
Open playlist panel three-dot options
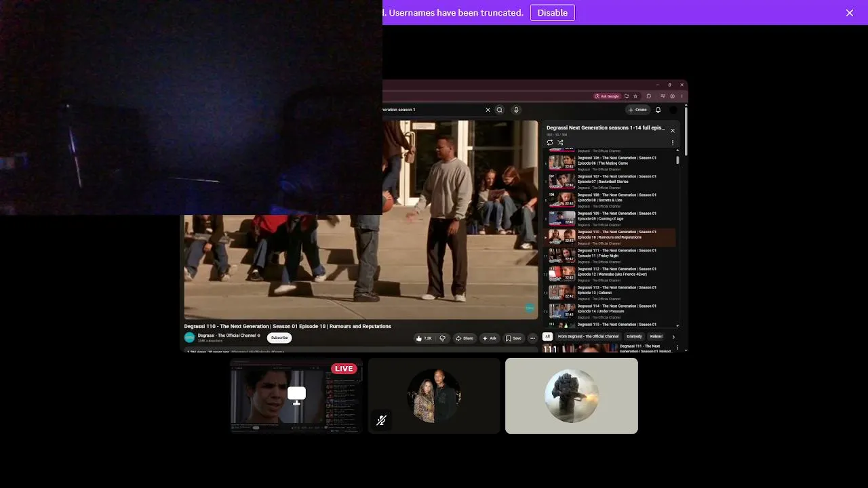pyautogui.click(x=673, y=142)
